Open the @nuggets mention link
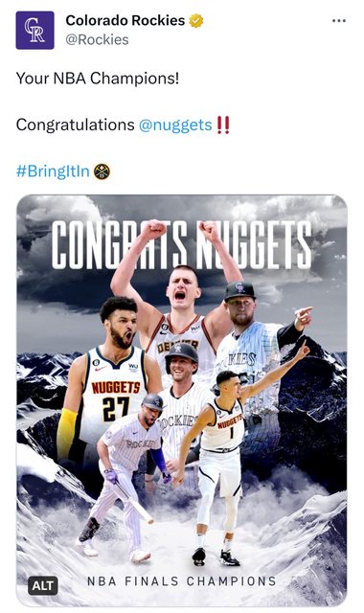This screenshot has height=613, width=364. pos(175,125)
